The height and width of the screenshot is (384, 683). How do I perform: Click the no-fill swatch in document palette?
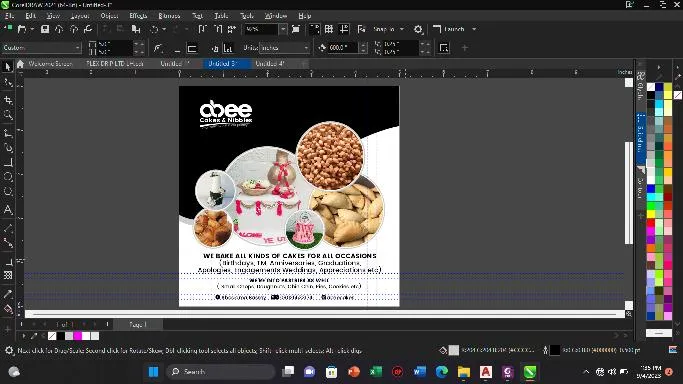(52, 336)
